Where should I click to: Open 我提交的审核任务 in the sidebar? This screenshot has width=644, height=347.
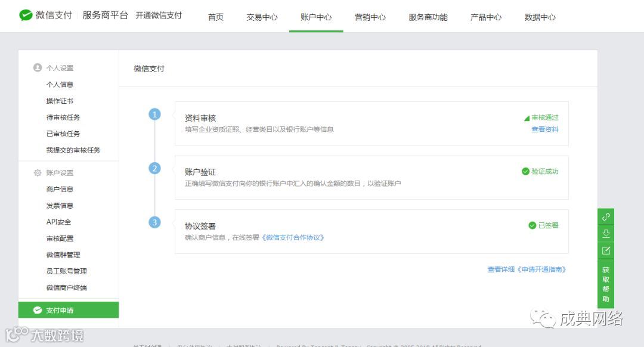tap(73, 150)
